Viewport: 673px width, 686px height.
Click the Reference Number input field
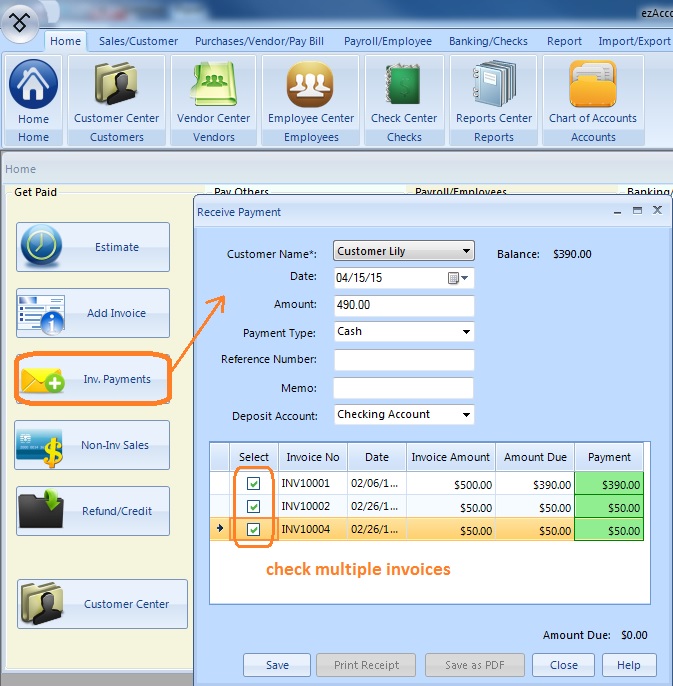[403, 360]
